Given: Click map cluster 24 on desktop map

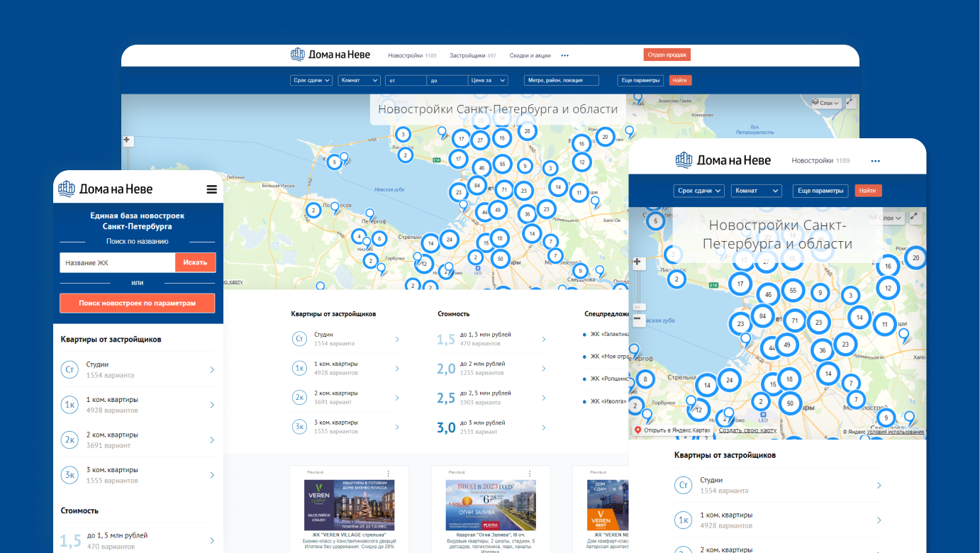Looking at the screenshot, I should [x=449, y=240].
